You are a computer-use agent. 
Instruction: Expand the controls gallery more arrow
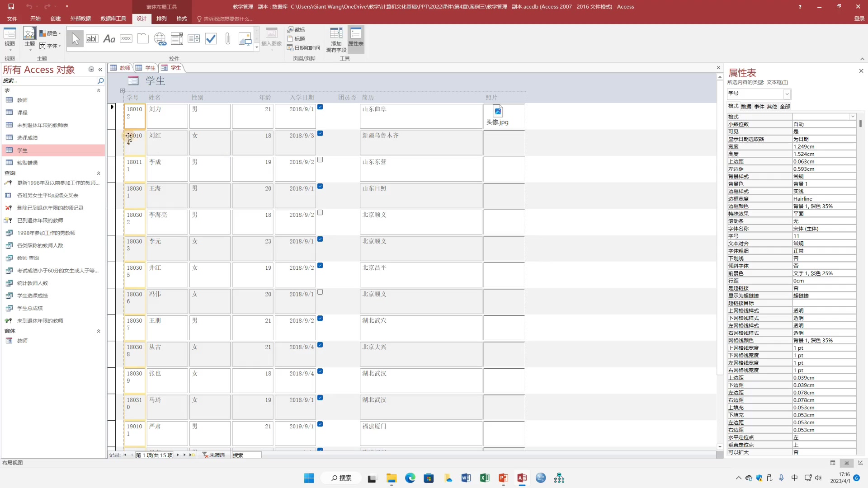tap(257, 47)
